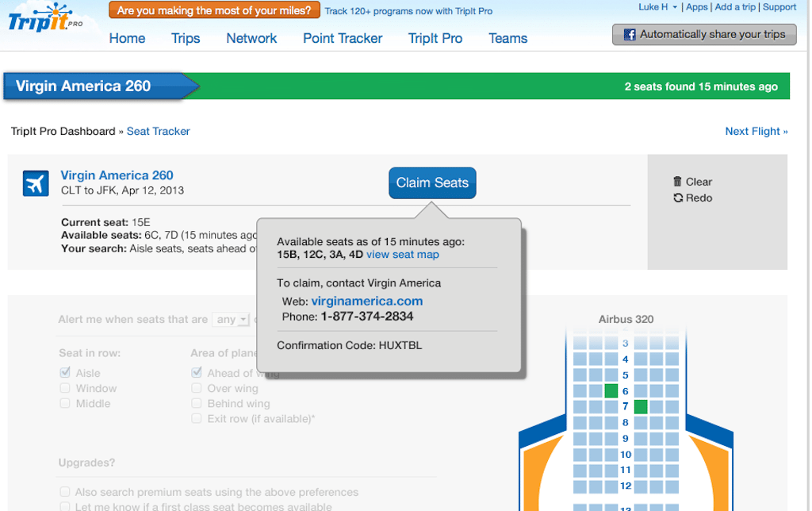This screenshot has height=511, width=812.
Task: Click "CLT to JFK, Apr 12, 2013" text
Action: [x=122, y=190]
